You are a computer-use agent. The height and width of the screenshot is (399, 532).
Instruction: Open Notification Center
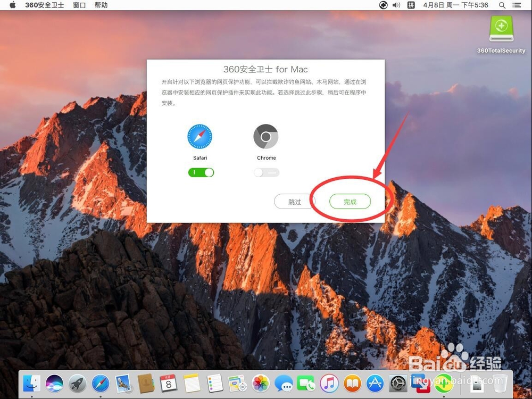[517, 5]
